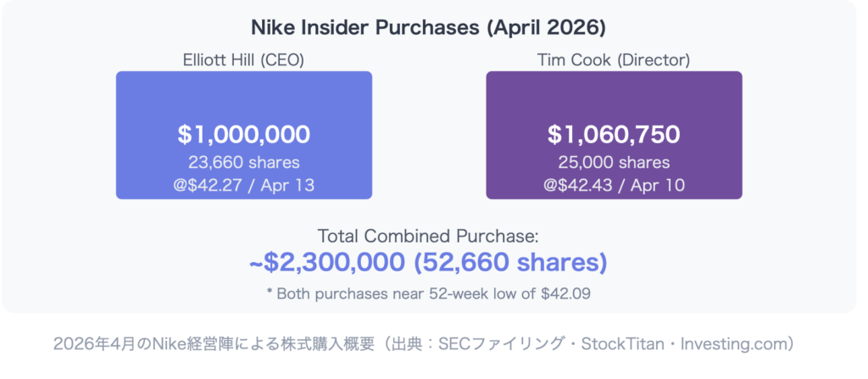Click the $1,060,750 purchase amount

click(x=614, y=134)
